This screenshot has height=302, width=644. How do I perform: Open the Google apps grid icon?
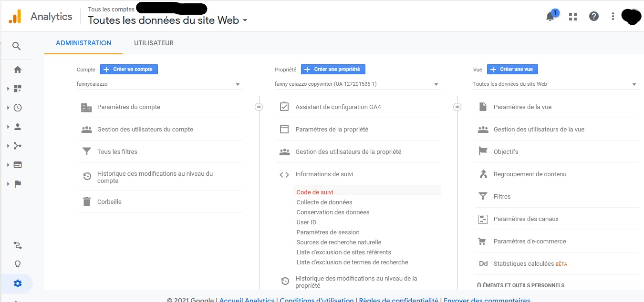coord(573,17)
